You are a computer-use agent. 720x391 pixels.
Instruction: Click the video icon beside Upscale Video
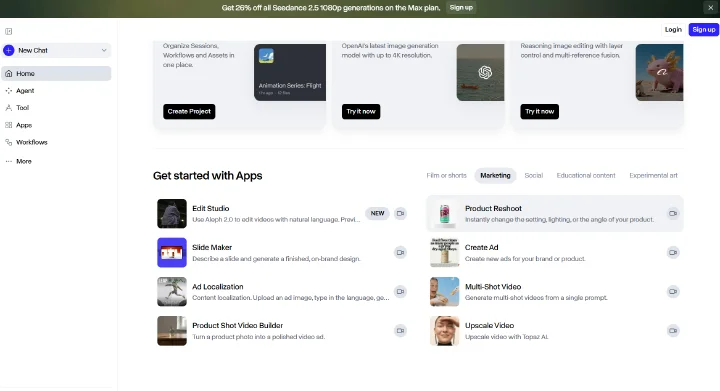pos(673,330)
